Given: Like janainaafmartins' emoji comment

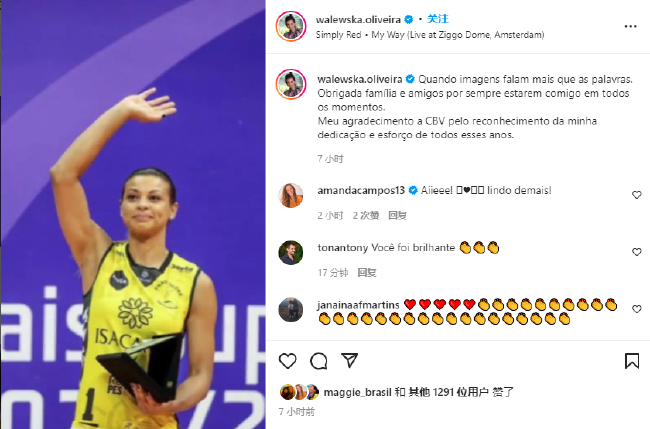Looking at the screenshot, I should pyautogui.click(x=636, y=309).
